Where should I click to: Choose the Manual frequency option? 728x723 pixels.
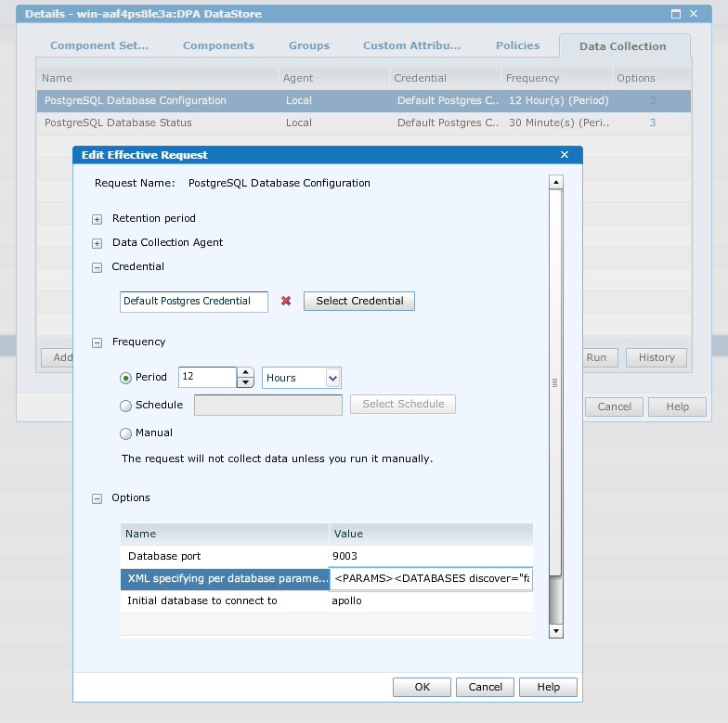point(126,433)
